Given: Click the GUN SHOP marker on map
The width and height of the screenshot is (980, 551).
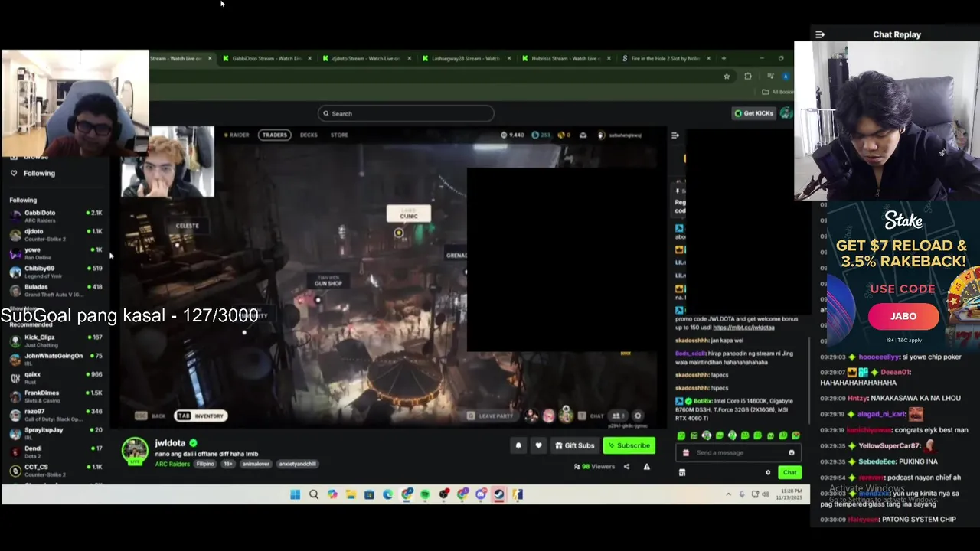Looking at the screenshot, I should coord(328,281).
